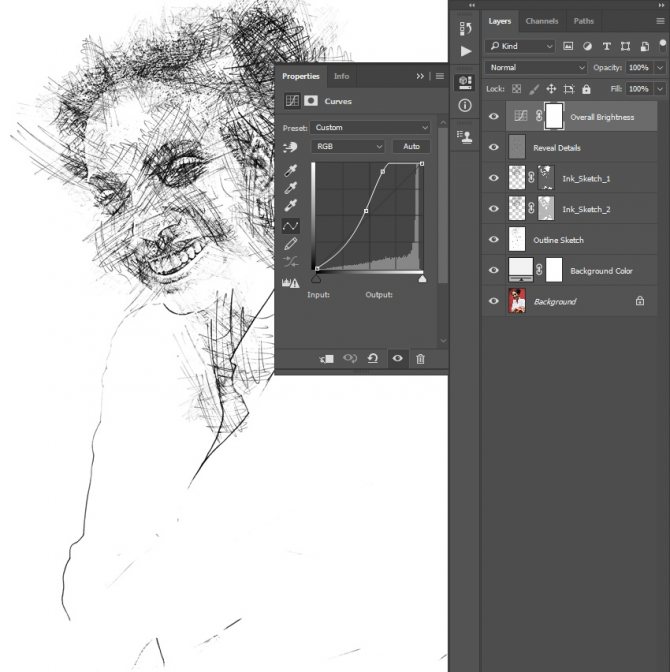Open the Normal blend mode dropdown
This screenshot has height=672, width=670.
click(x=536, y=67)
